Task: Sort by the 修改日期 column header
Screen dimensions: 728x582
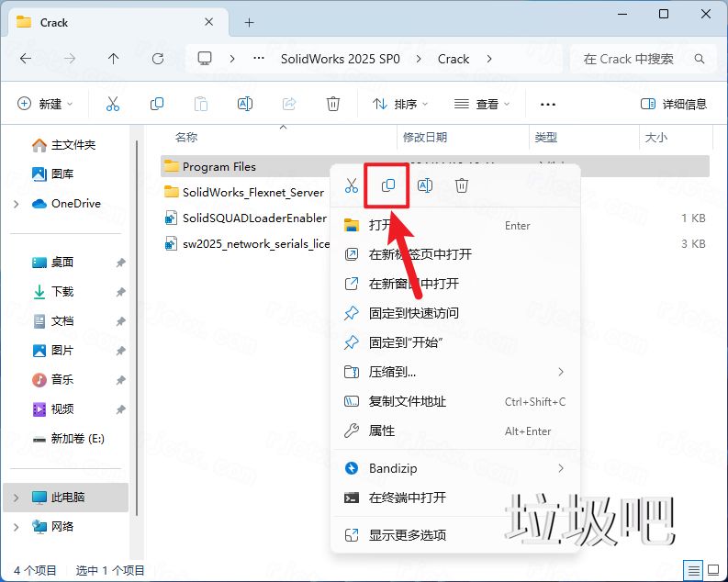Action: point(425,138)
